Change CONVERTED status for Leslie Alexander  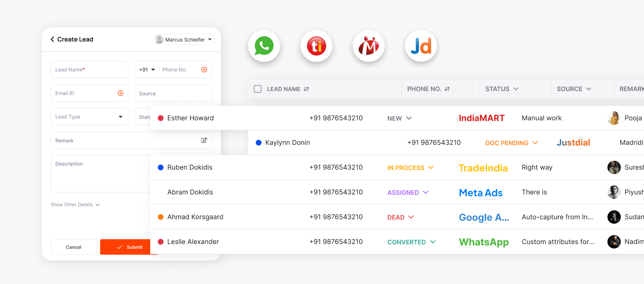click(x=412, y=242)
